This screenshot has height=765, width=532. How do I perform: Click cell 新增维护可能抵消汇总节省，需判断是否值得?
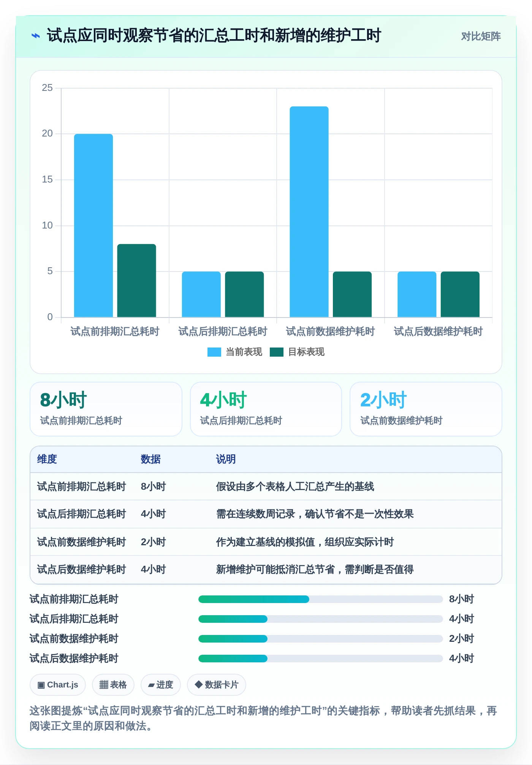pos(315,570)
